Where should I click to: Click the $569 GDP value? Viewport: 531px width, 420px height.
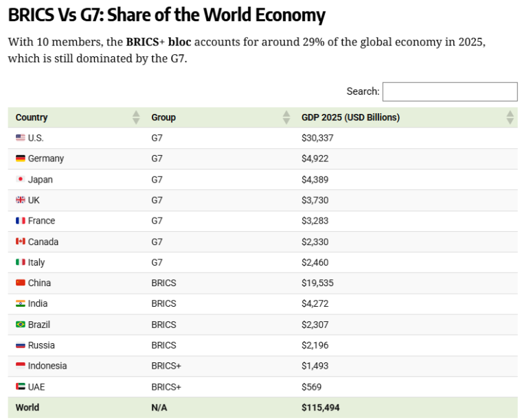(x=312, y=387)
